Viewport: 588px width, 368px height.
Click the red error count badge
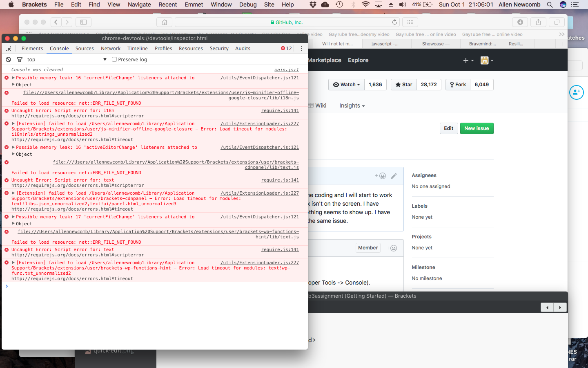(x=286, y=48)
